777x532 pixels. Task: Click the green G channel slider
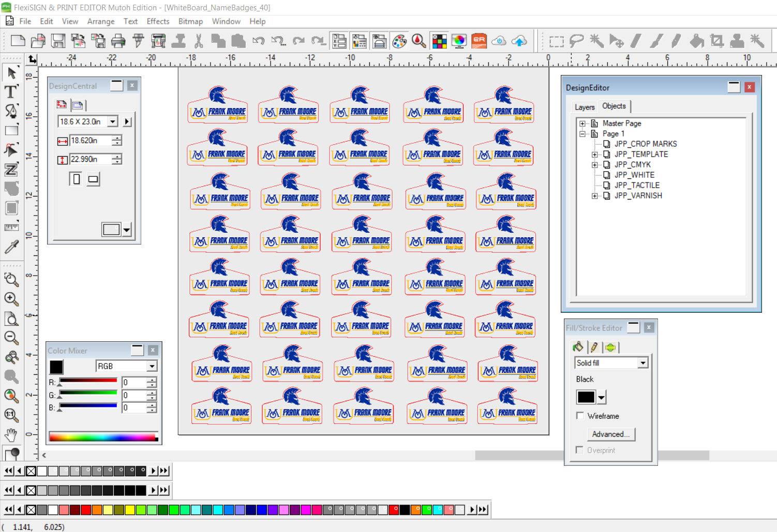88,394
